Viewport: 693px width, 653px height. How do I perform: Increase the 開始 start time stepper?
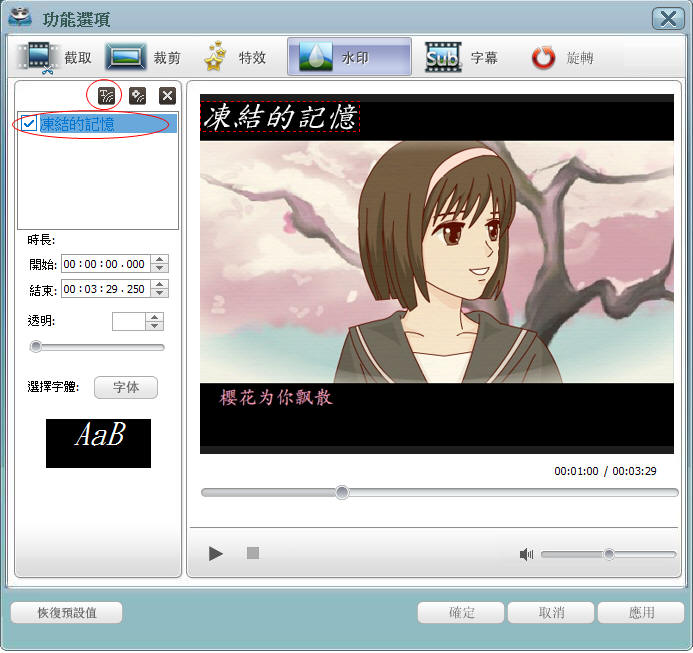coord(160,260)
